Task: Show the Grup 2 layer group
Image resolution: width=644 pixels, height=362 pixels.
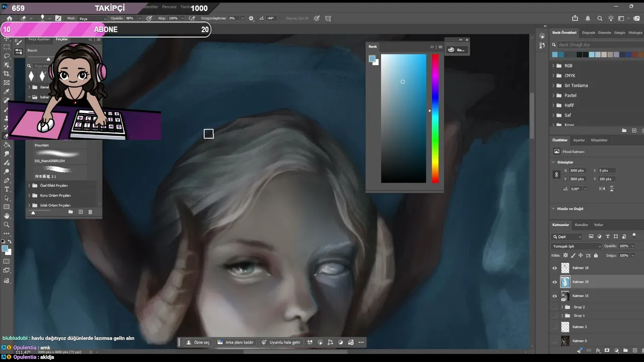Action: click(555, 307)
